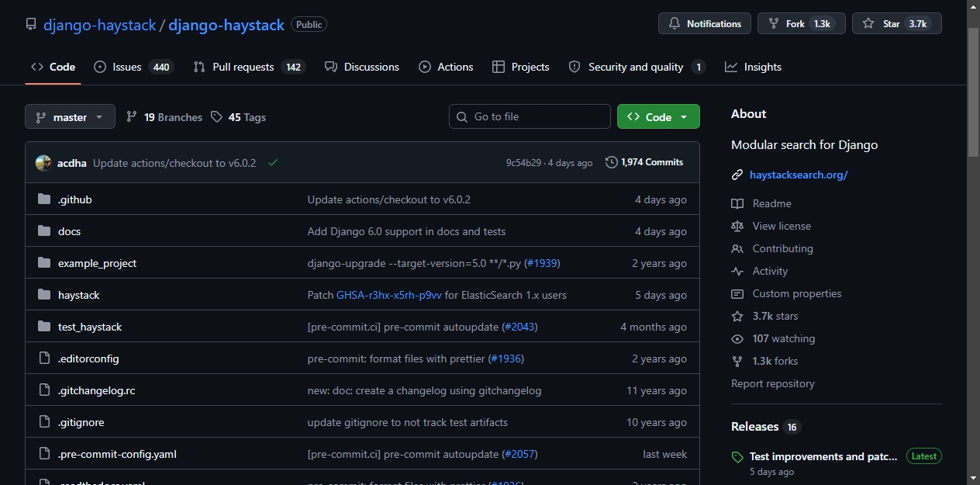Open the Insights tab
980x485 pixels.
(753, 67)
